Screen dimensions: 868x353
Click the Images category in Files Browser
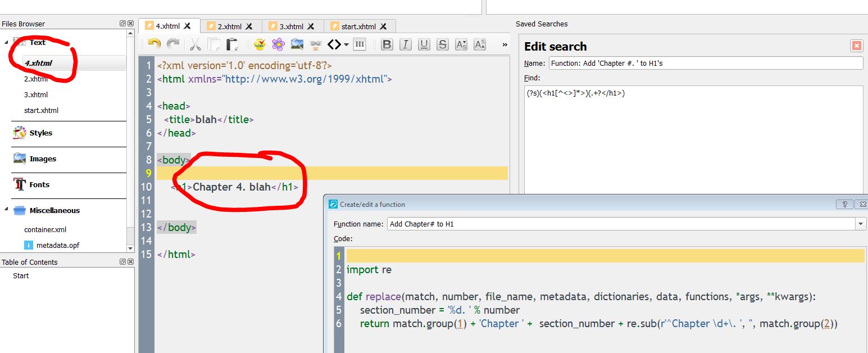tap(43, 159)
